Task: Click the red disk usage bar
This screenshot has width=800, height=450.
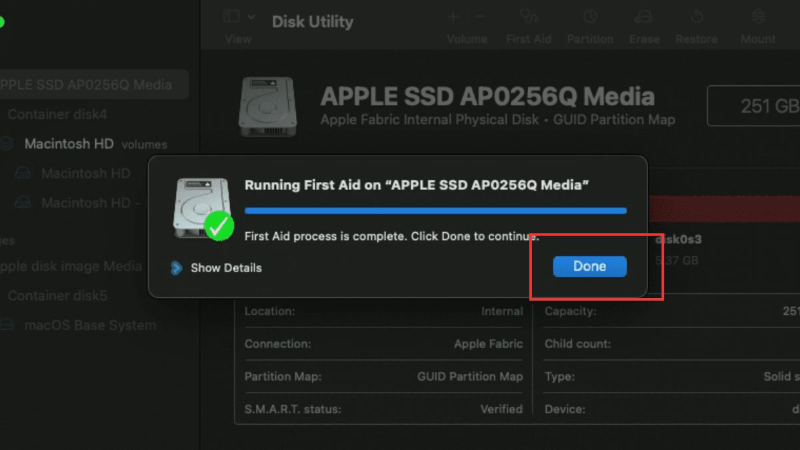Action: pos(723,208)
